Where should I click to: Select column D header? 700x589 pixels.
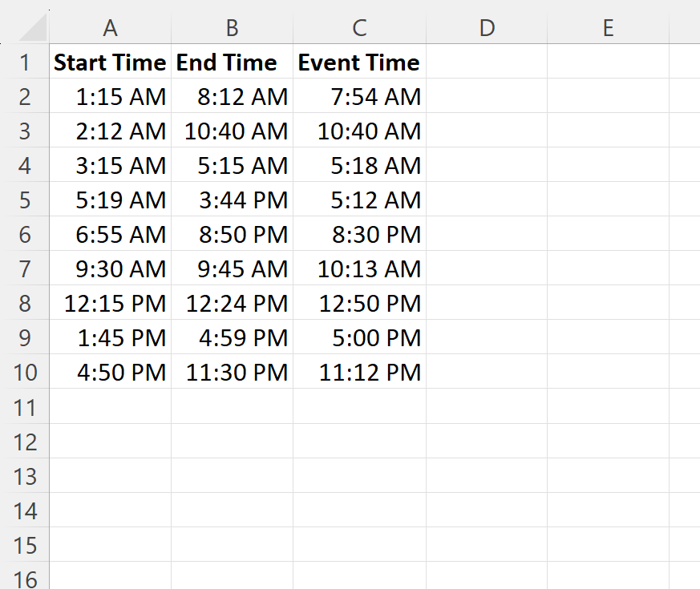(486, 27)
